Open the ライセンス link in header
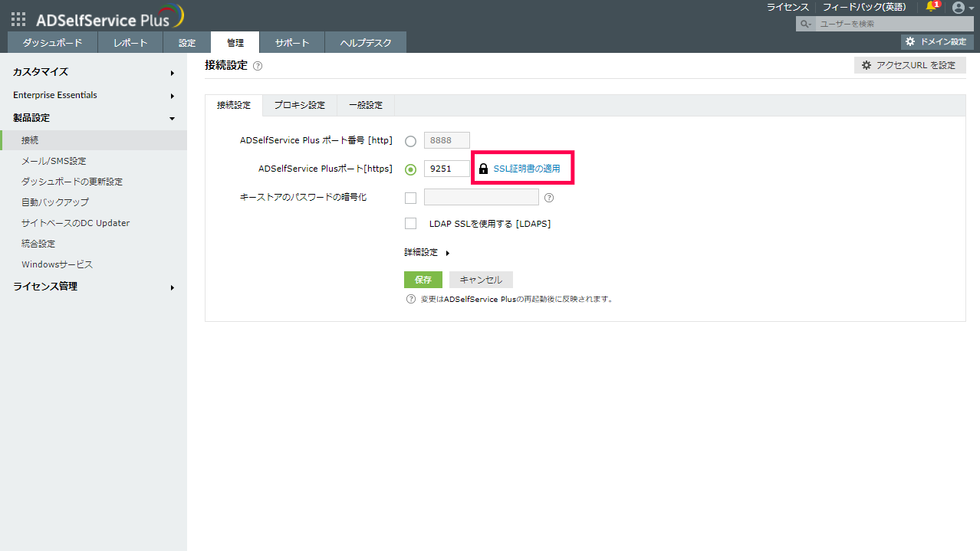Screen dimensions: 980x551 788,7
